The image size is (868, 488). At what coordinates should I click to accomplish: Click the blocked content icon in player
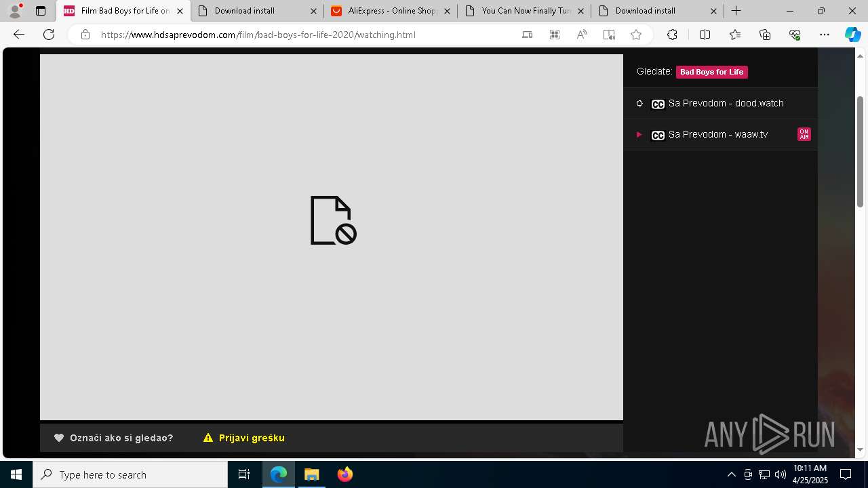[x=333, y=220]
